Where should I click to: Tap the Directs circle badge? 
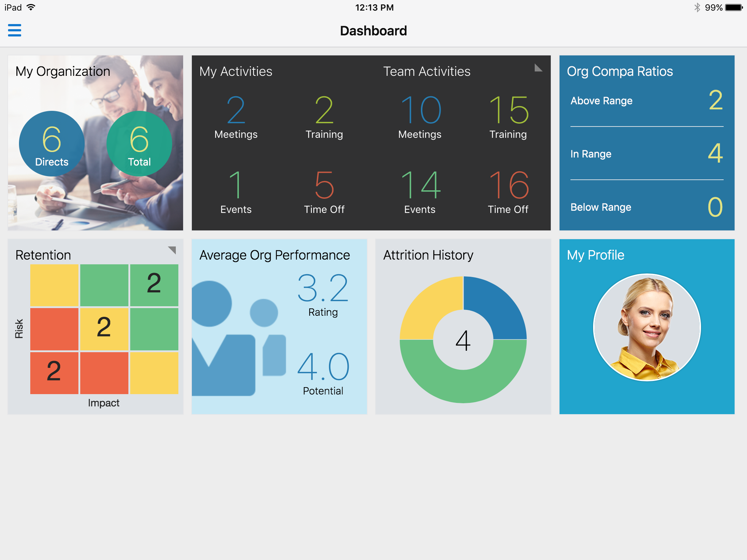coord(52,144)
